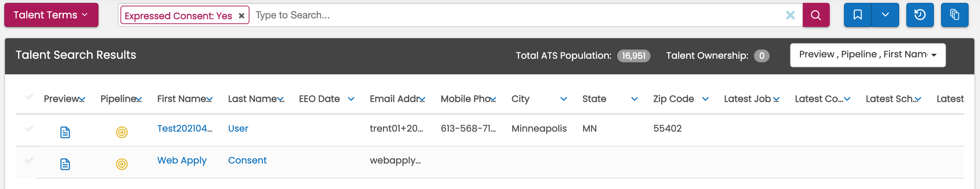Remove the Expressed Consent: Yes filter
980x189 pixels.
pyautogui.click(x=241, y=16)
